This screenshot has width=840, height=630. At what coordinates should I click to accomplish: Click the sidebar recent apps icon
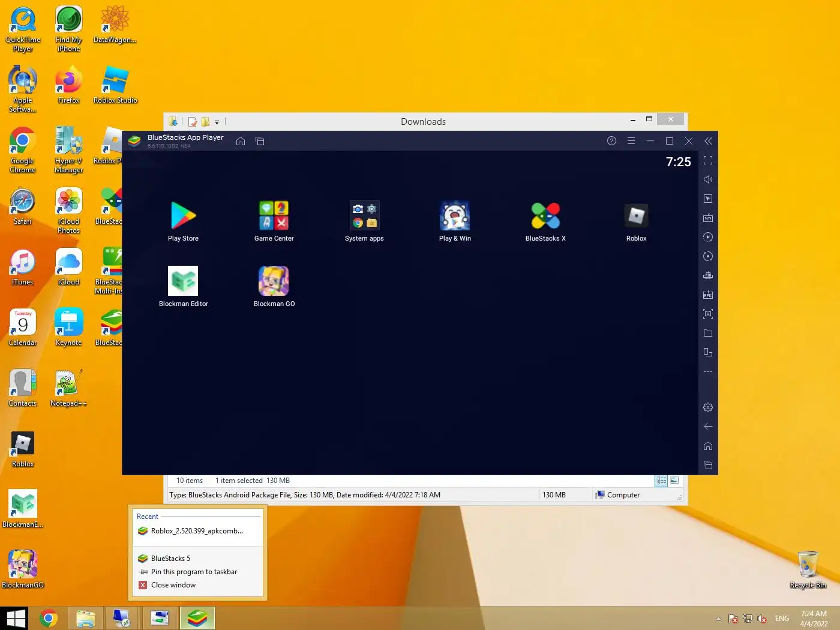[x=708, y=465]
